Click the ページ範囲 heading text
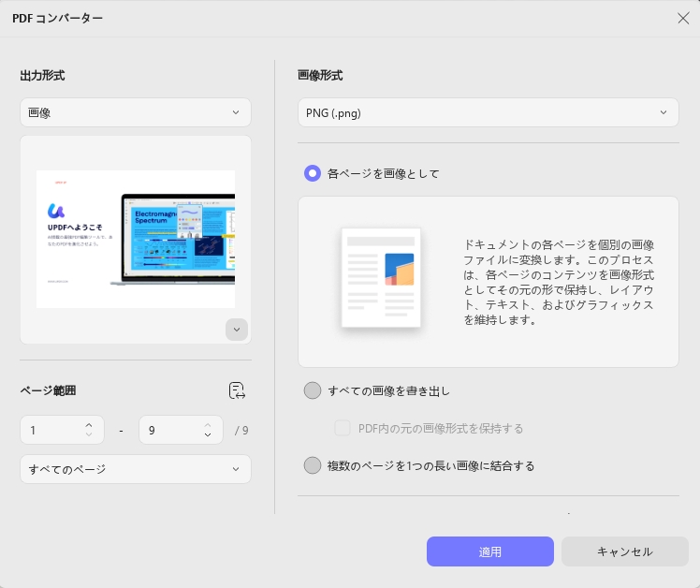Image resolution: width=700 pixels, height=588 pixels. click(x=48, y=390)
